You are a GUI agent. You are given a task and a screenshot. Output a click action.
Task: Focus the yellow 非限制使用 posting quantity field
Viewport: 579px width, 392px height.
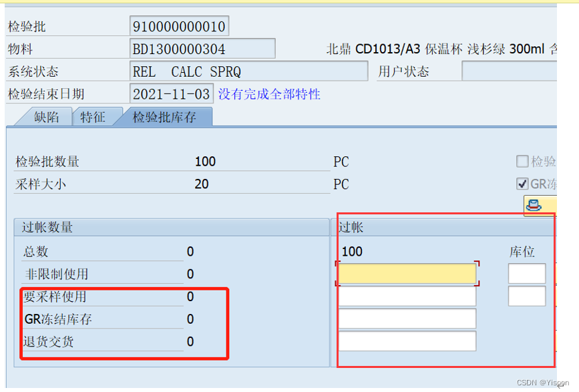point(407,274)
